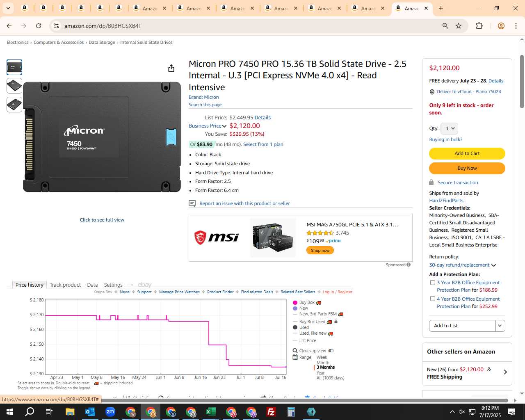Open File Explorer from taskbar
The width and height of the screenshot is (525, 420).
pos(70,412)
